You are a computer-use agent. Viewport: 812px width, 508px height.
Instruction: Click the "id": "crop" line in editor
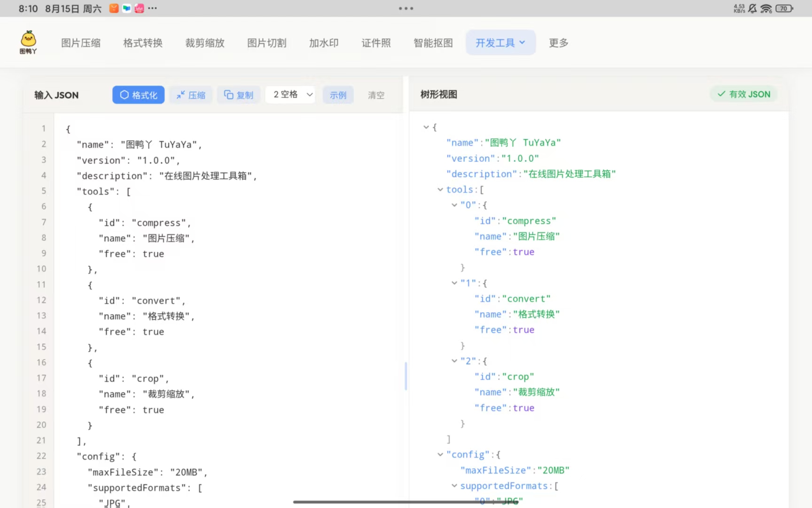point(133,379)
